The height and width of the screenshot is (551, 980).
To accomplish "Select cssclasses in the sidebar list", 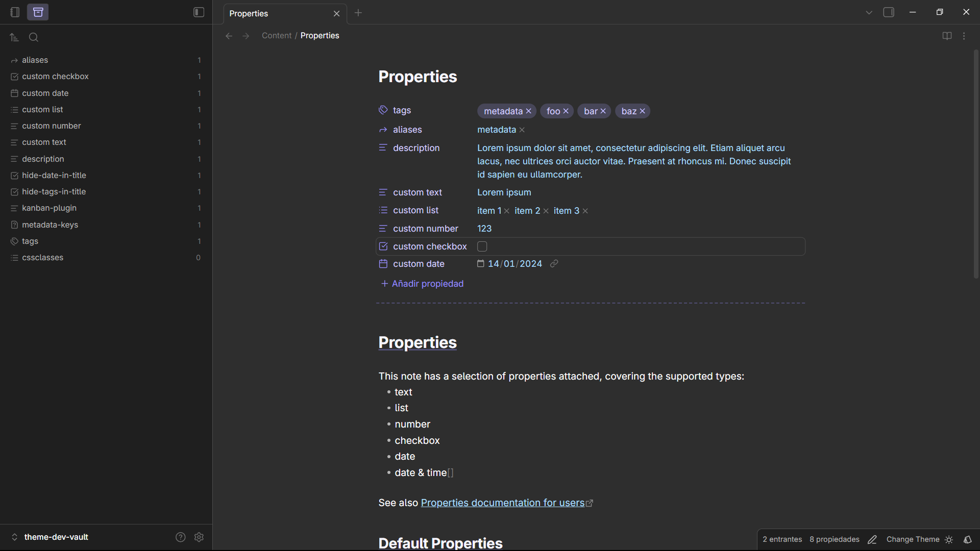I will [106, 258].
